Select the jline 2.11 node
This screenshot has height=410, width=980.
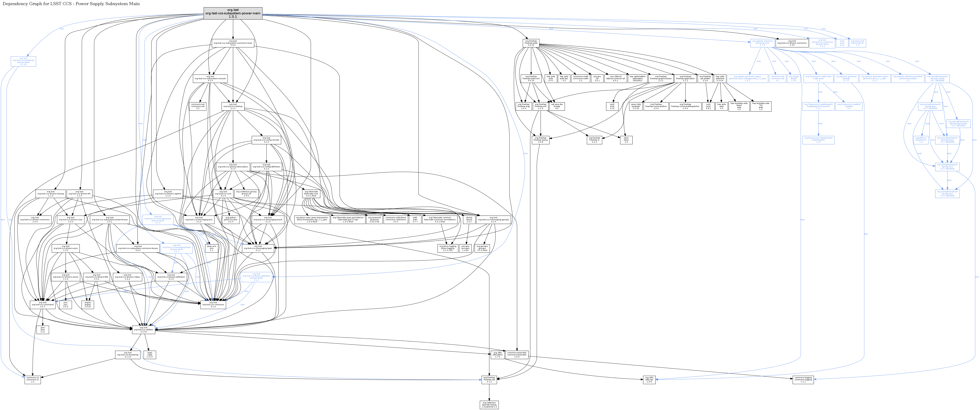(x=43, y=330)
